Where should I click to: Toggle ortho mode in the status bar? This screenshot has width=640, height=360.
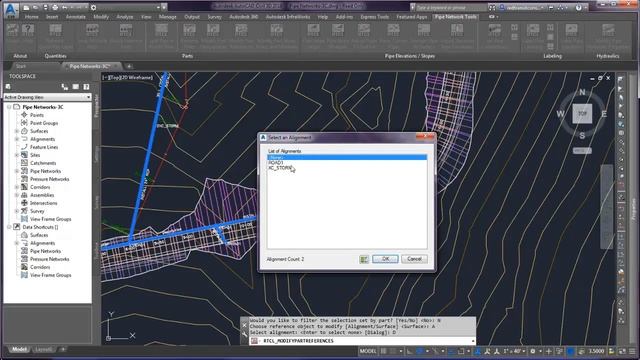(x=409, y=351)
